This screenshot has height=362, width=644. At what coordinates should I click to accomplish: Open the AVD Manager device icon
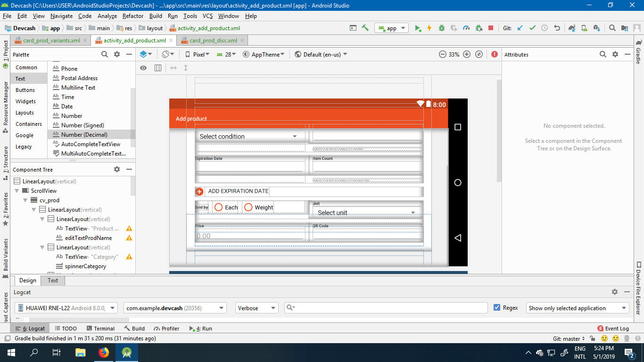point(584,28)
